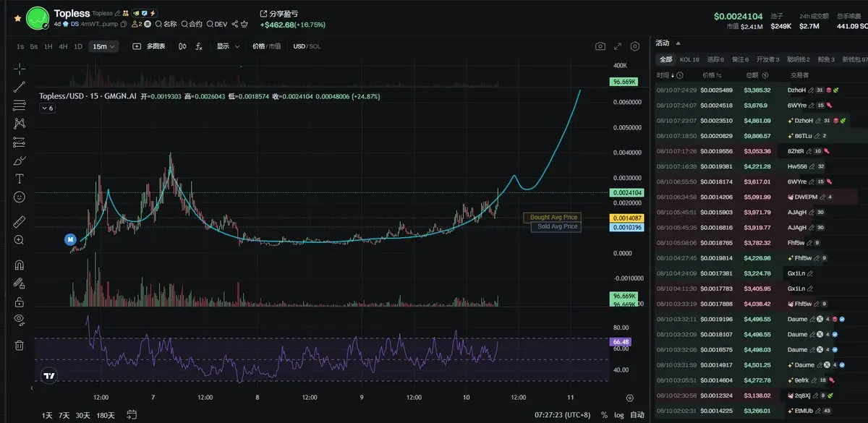Swap the 价格 column display
The height and width of the screenshot is (423, 868).
[720, 75]
